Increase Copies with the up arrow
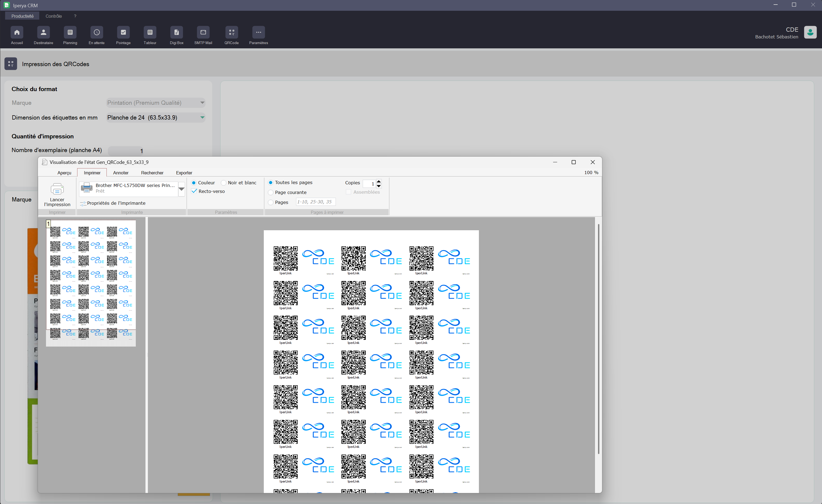Viewport: 822px width, 504px height. (x=379, y=181)
